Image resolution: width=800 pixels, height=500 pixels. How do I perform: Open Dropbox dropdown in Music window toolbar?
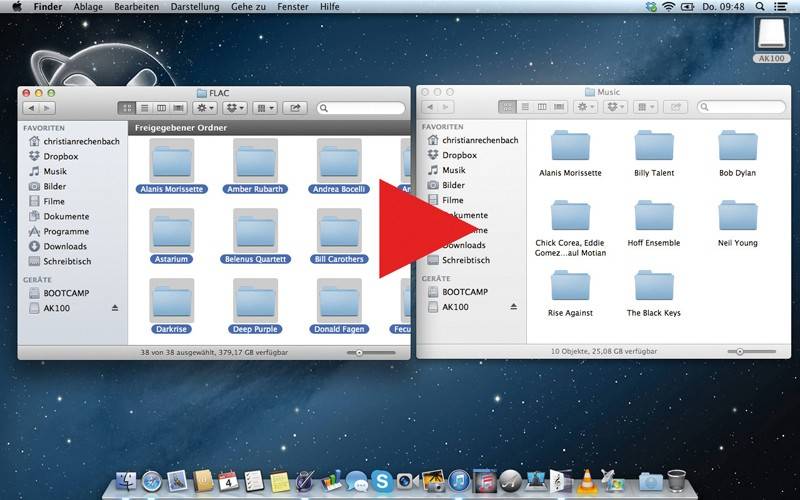(616, 107)
